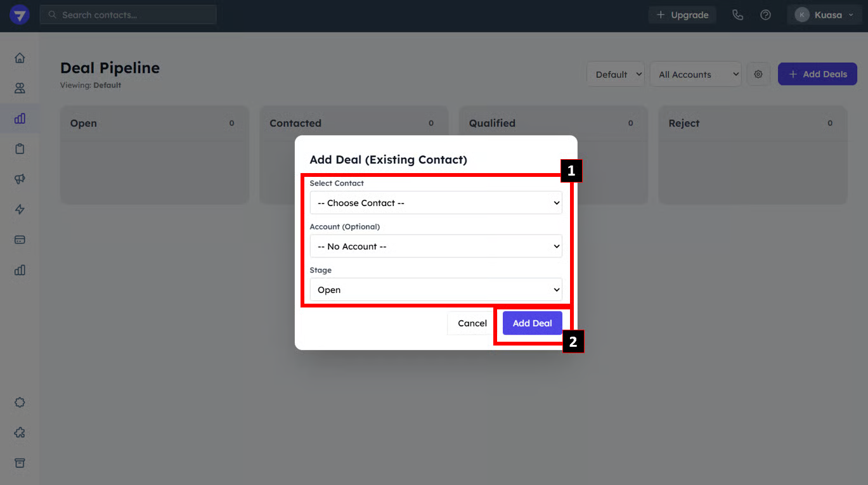Click the phone icon in the top bar

(x=737, y=15)
